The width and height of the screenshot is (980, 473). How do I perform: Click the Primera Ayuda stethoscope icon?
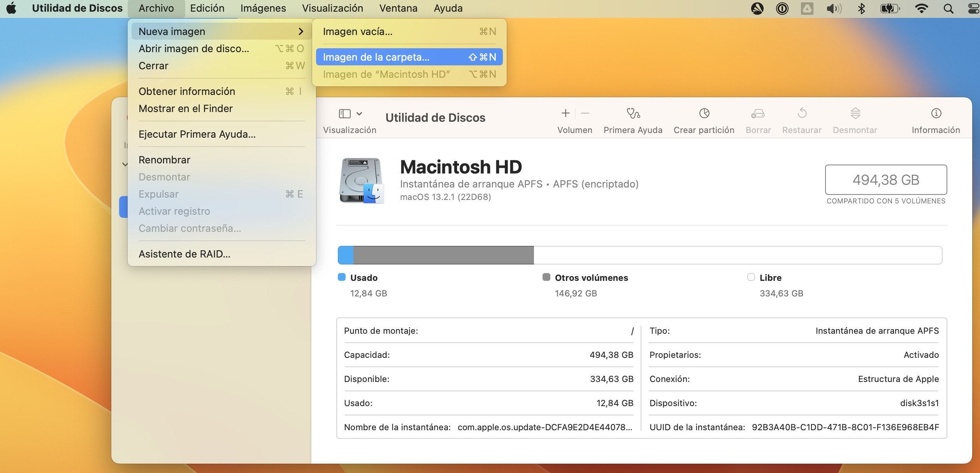[x=633, y=113]
